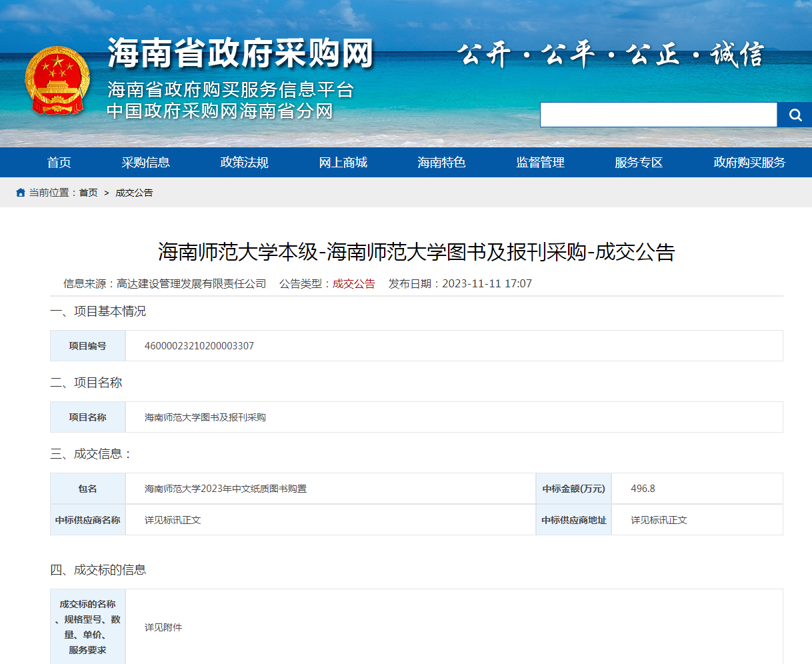Click the bid amount value 496.8

point(643,489)
